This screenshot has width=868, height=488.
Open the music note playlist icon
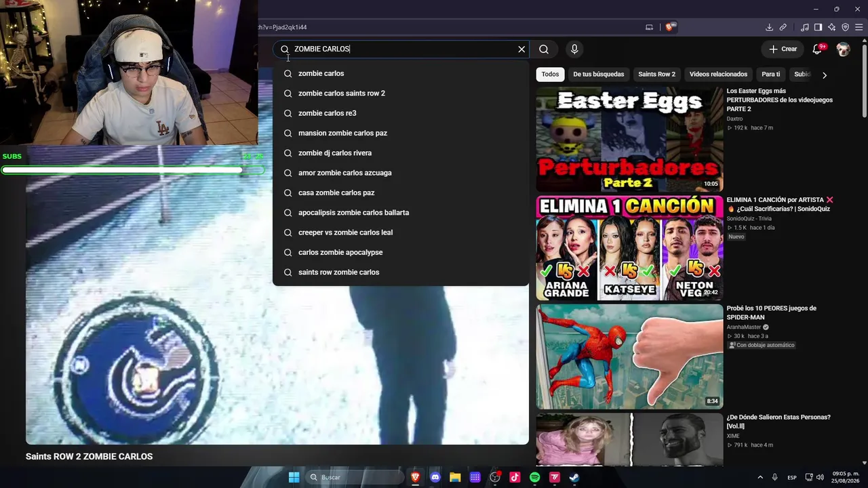(x=805, y=27)
